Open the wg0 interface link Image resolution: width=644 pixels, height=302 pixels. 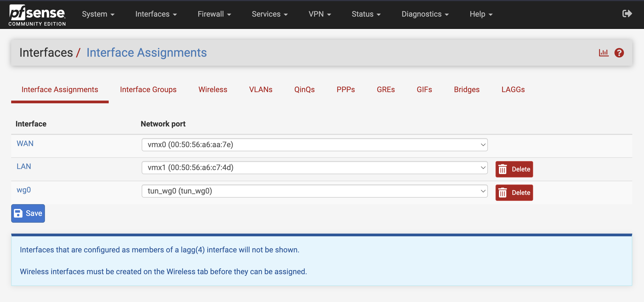(24, 190)
